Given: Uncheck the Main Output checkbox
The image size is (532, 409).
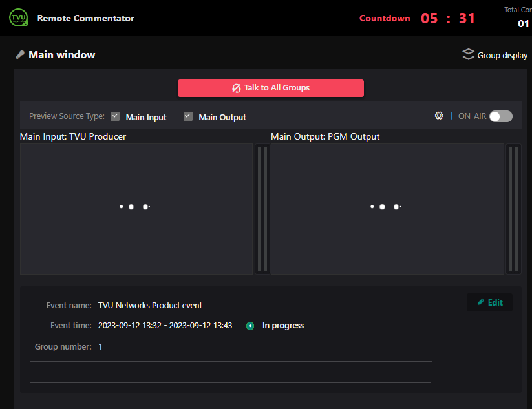Looking at the screenshot, I should tap(188, 116).
